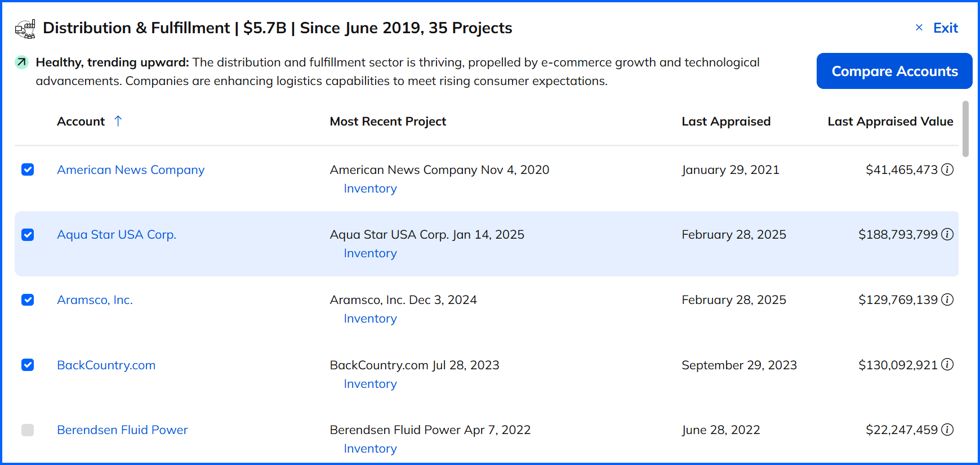The image size is (980, 465).
Task: Uncheck the Aqua Star USA Corp. checkbox
Action: 28,235
